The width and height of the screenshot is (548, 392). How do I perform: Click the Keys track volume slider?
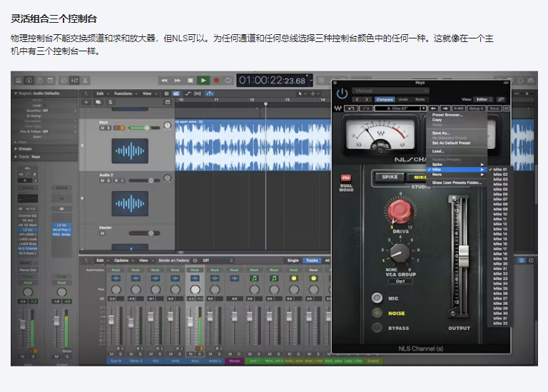point(144,128)
